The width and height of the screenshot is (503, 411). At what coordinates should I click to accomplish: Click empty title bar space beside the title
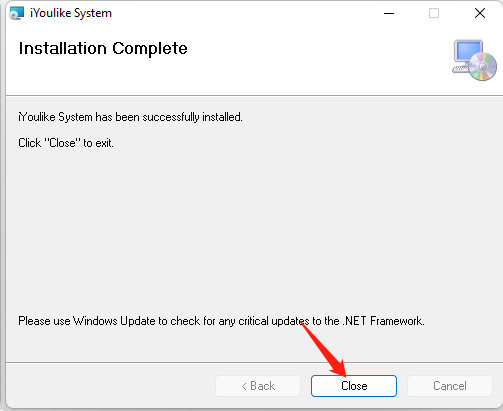tap(247, 13)
